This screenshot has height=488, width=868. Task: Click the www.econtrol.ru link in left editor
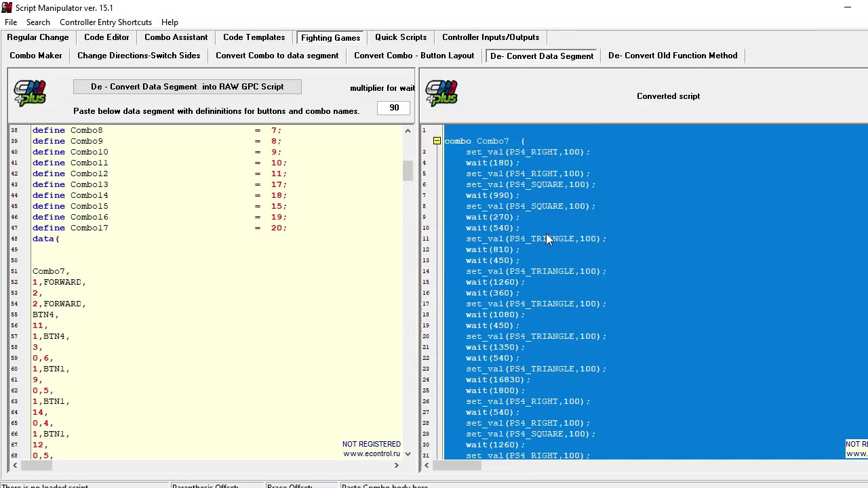pyautogui.click(x=372, y=454)
